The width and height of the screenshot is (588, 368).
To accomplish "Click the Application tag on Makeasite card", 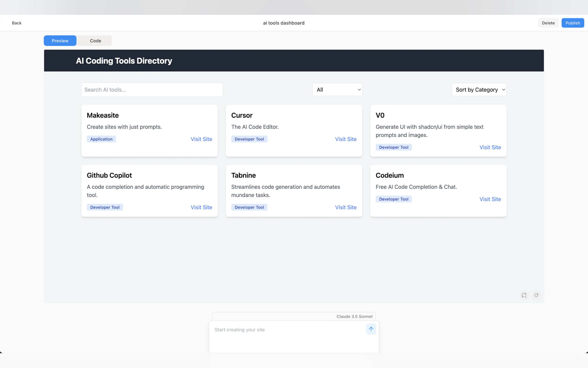I will 101,139.
